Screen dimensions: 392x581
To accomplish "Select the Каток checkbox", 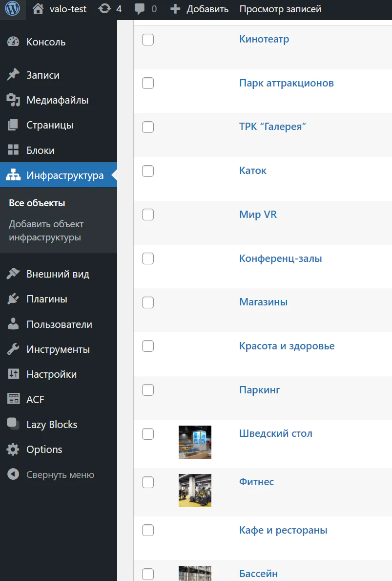I will (148, 171).
